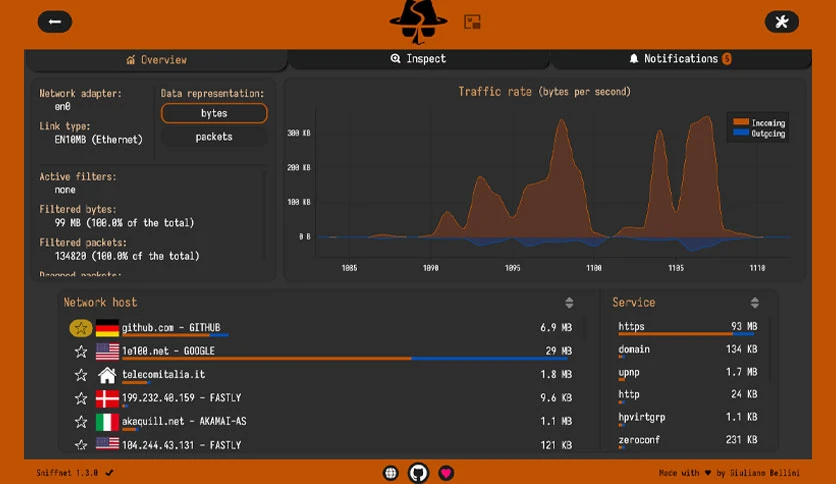Sort the Service list
The height and width of the screenshot is (484, 836).
[x=754, y=303]
